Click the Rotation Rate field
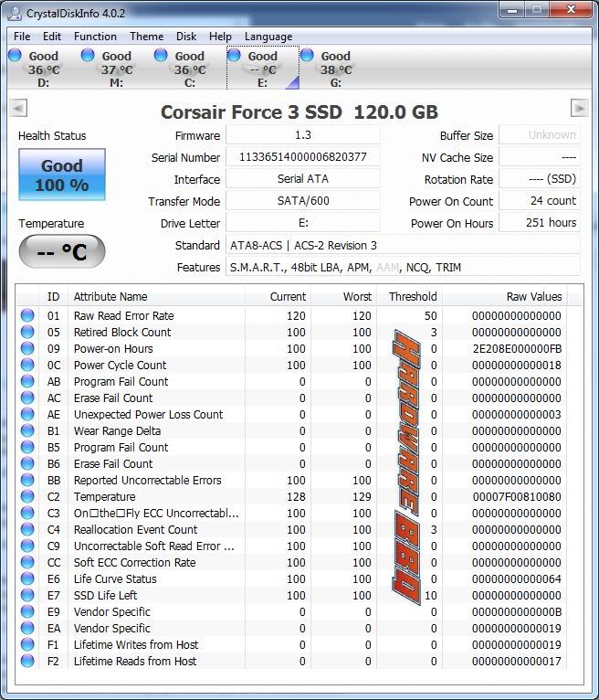The height and width of the screenshot is (700, 599). tap(540, 178)
